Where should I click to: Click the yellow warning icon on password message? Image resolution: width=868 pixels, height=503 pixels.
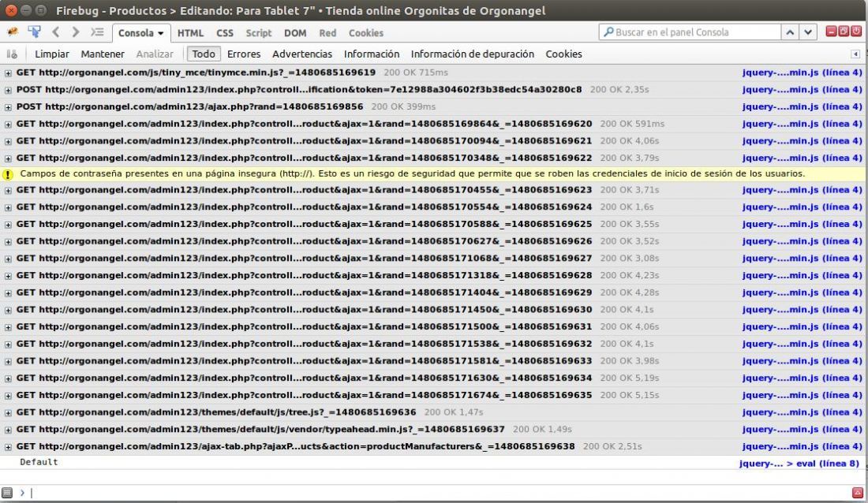coord(8,174)
